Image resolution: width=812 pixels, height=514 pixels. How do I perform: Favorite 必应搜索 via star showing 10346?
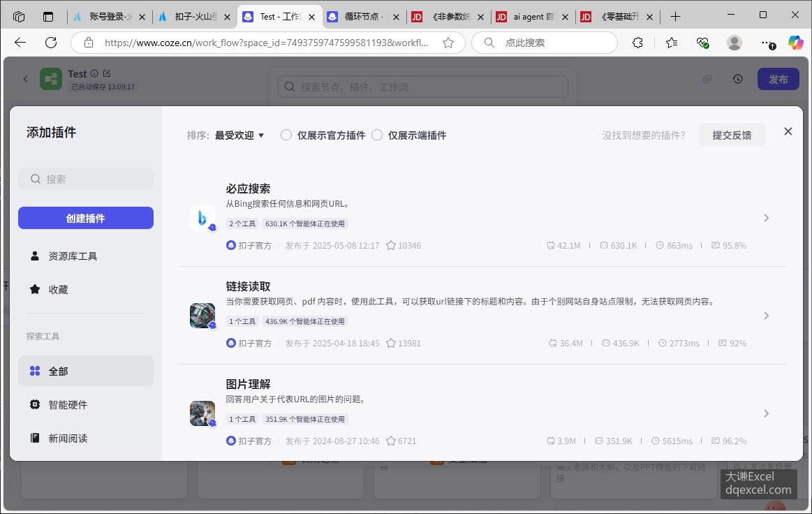[x=391, y=245]
